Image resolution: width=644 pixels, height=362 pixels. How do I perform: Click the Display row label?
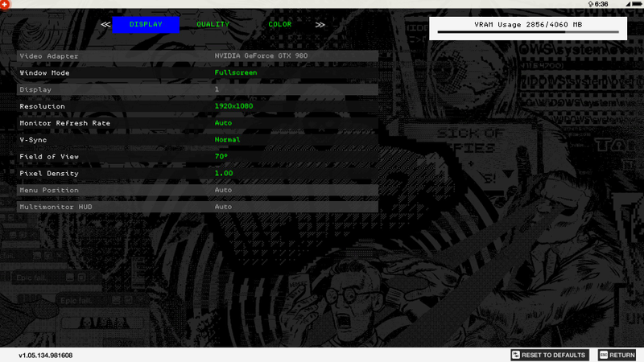point(35,89)
